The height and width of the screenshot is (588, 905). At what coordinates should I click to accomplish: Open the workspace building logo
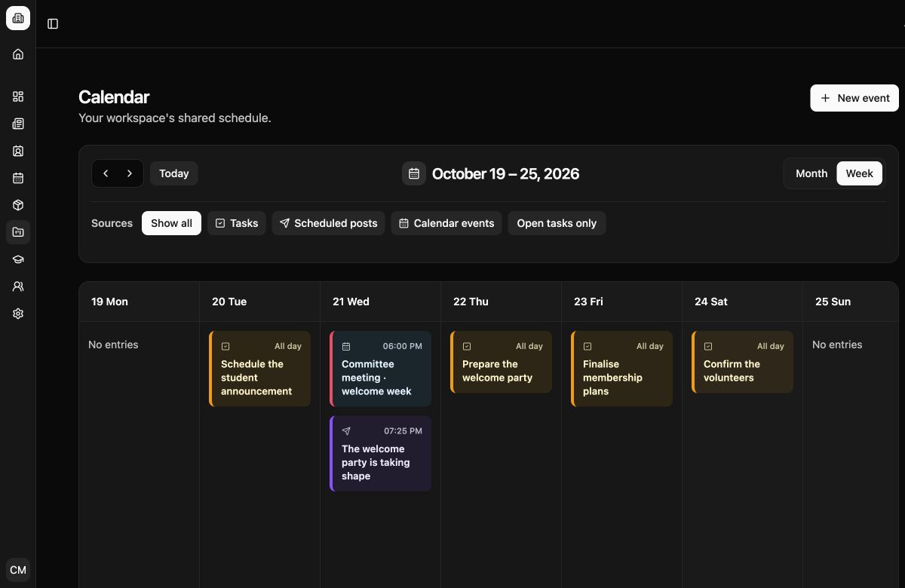click(18, 18)
